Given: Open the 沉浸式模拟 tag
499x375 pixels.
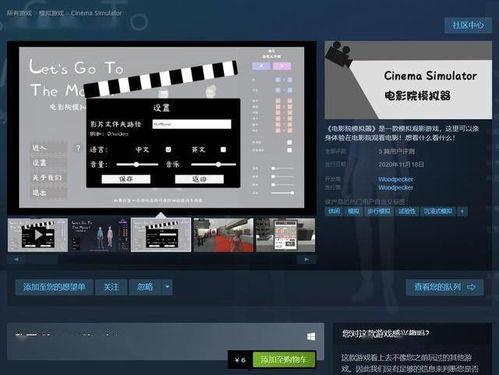Looking at the screenshot, I should [x=438, y=211].
